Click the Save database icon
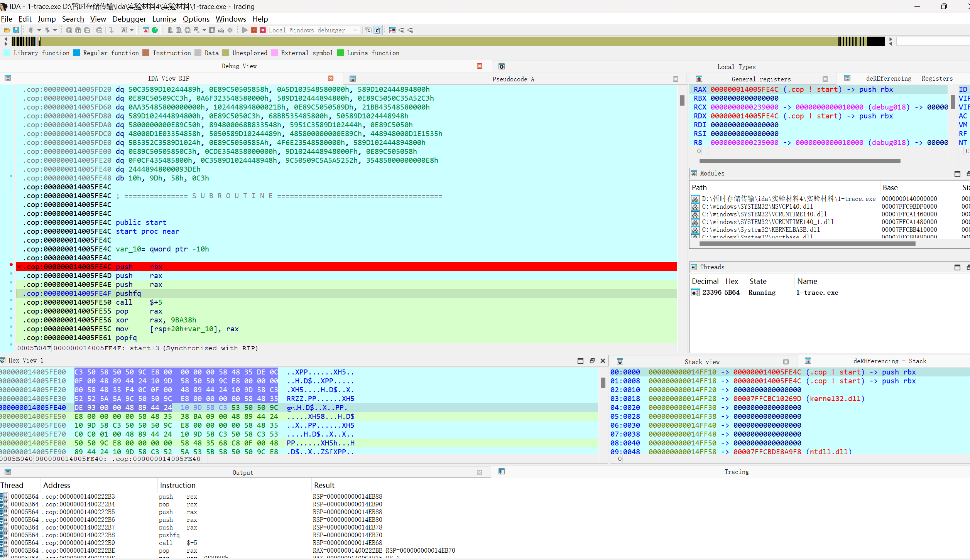 pyautogui.click(x=16, y=30)
